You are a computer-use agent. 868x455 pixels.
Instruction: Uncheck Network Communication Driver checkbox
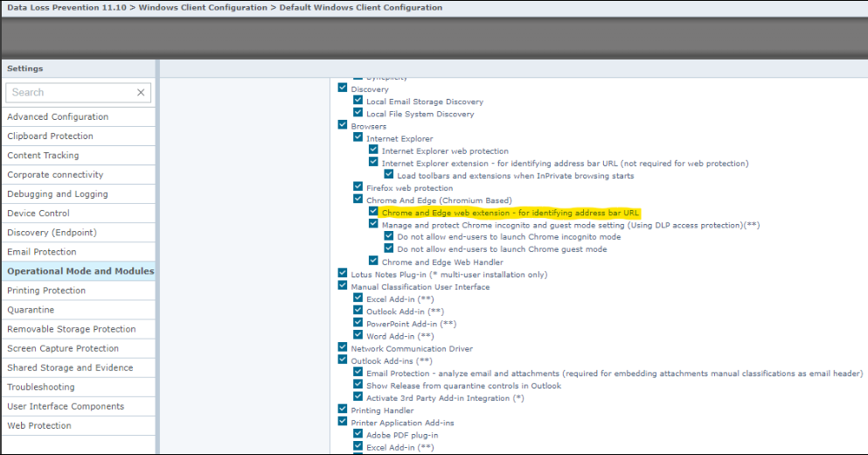click(x=343, y=348)
